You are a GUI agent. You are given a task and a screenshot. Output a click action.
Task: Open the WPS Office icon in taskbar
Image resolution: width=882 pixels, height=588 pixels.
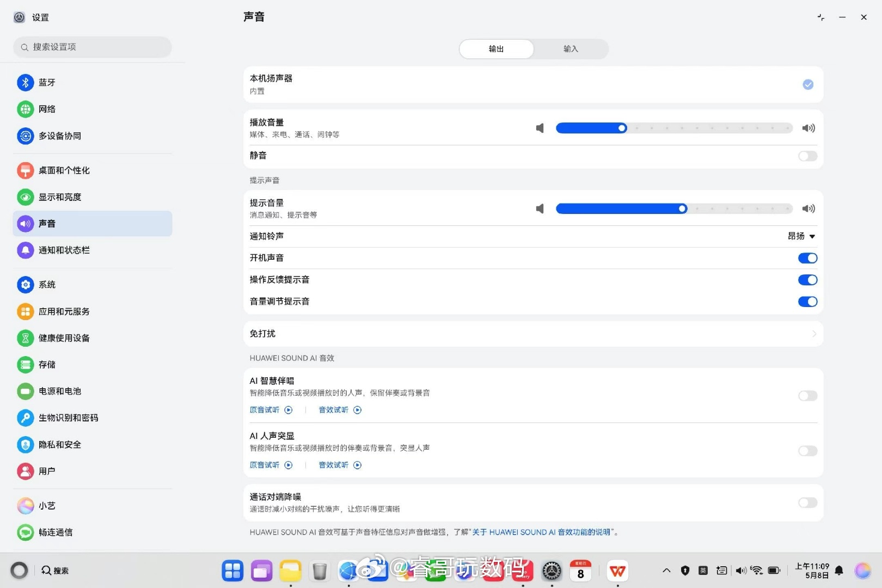(617, 571)
